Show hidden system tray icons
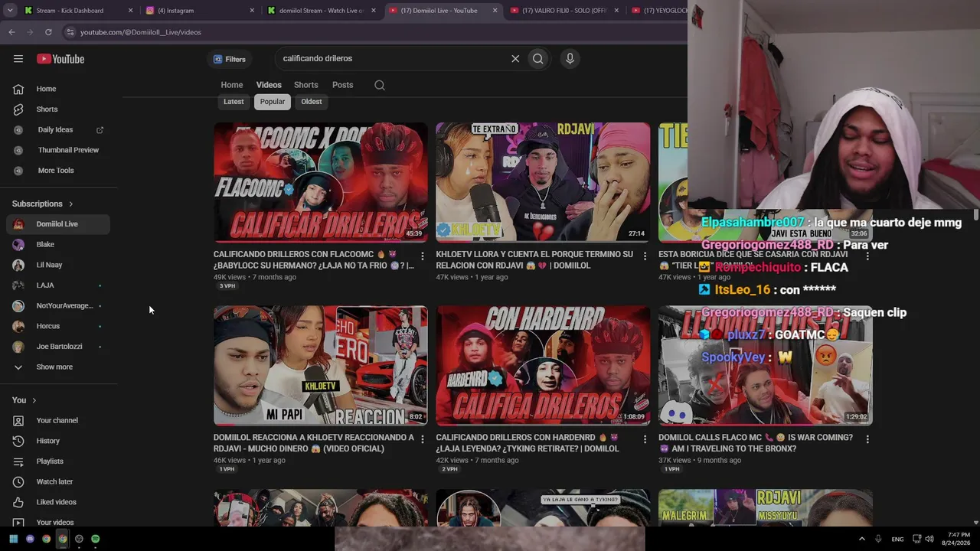 click(x=861, y=539)
